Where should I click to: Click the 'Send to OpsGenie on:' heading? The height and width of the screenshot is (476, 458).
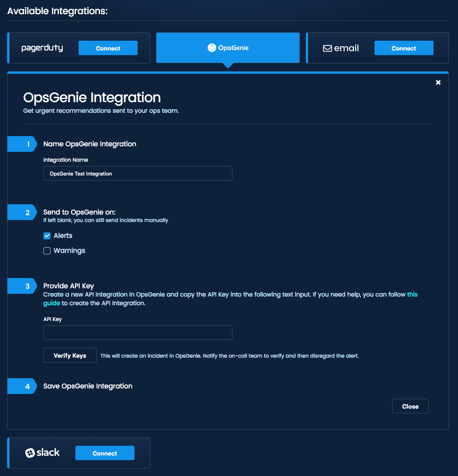(79, 212)
